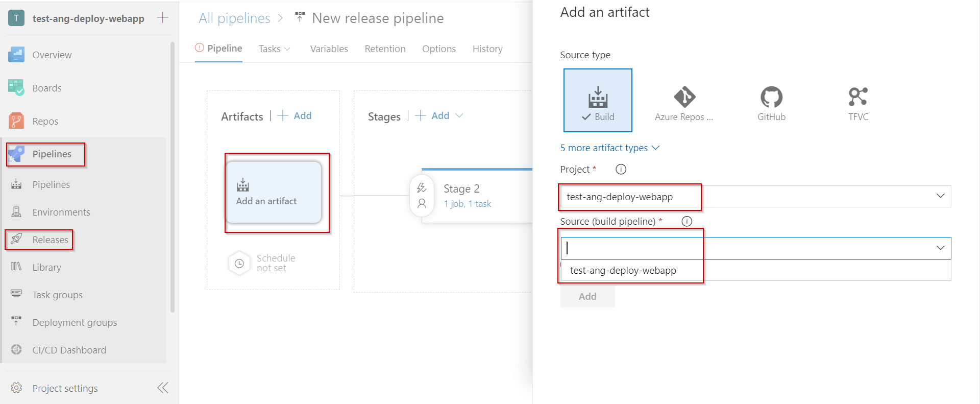Open the CI/CD Dashboard icon
Image resolution: width=980 pixels, height=404 pixels.
16,350
